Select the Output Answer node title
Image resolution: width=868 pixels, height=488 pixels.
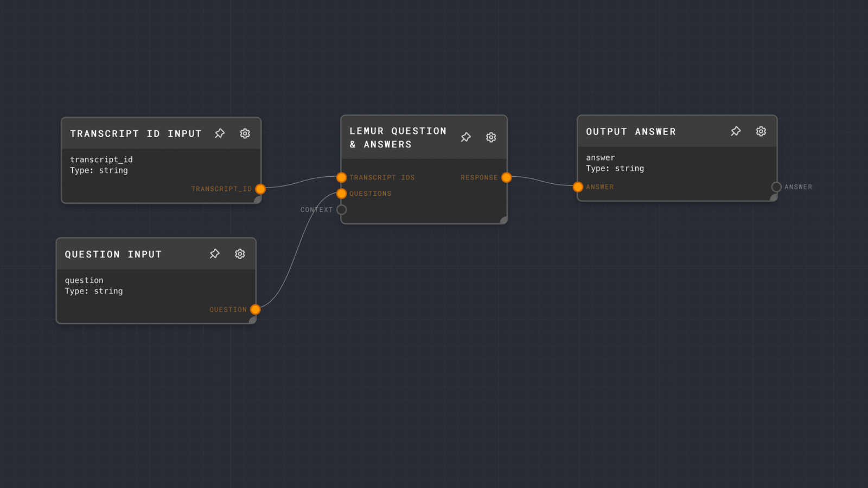[631, 132]
